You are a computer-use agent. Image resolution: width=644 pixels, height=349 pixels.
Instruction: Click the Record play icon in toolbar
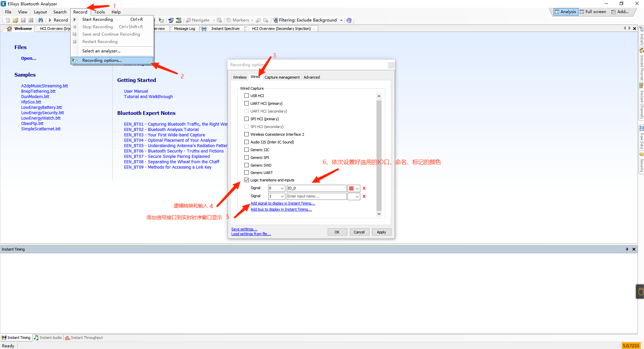coord(50,20)
